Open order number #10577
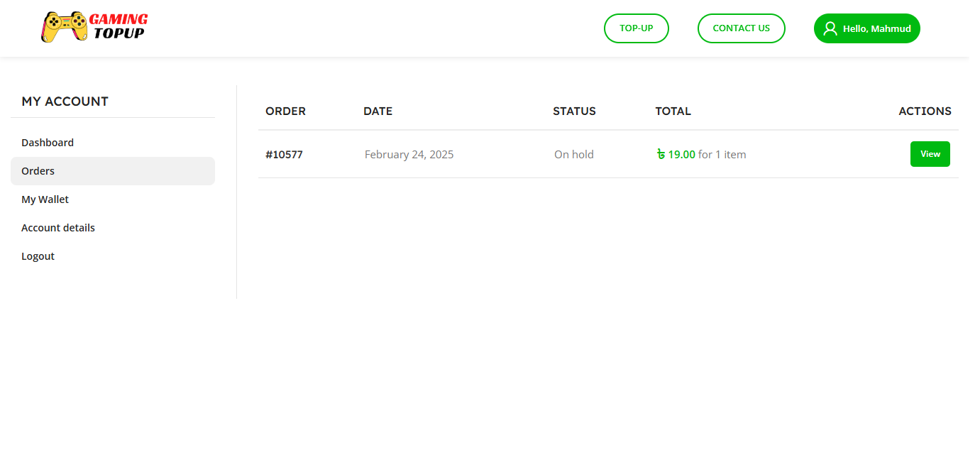 pos(284,154)
